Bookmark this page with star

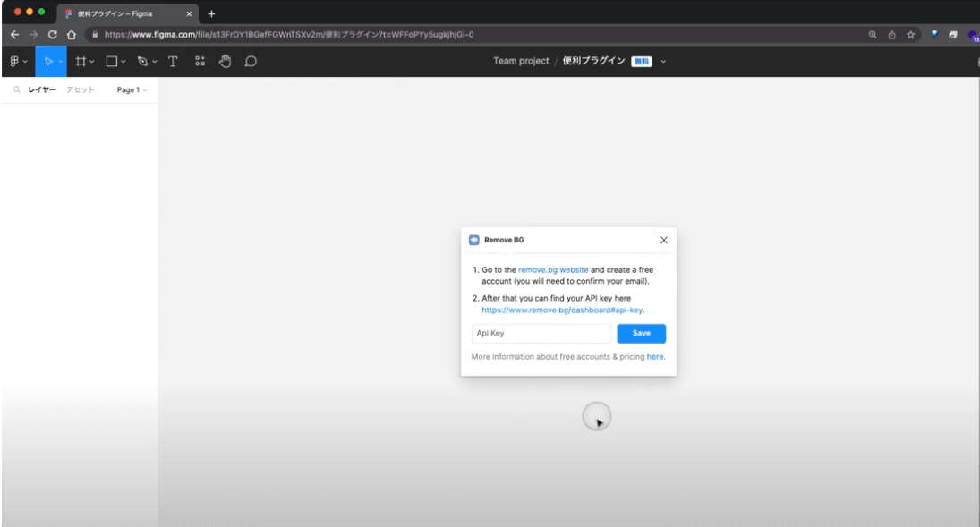click(x=910, y=34)
